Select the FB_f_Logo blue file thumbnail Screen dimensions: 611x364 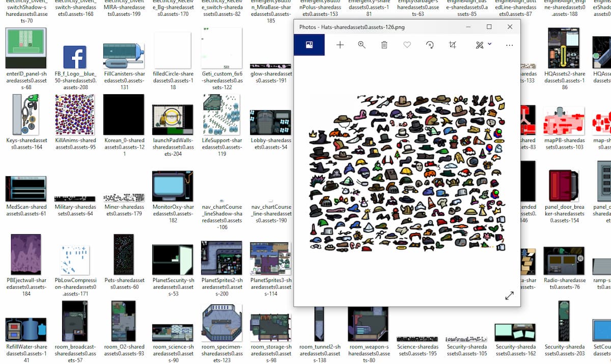click(x=75, y=57)
